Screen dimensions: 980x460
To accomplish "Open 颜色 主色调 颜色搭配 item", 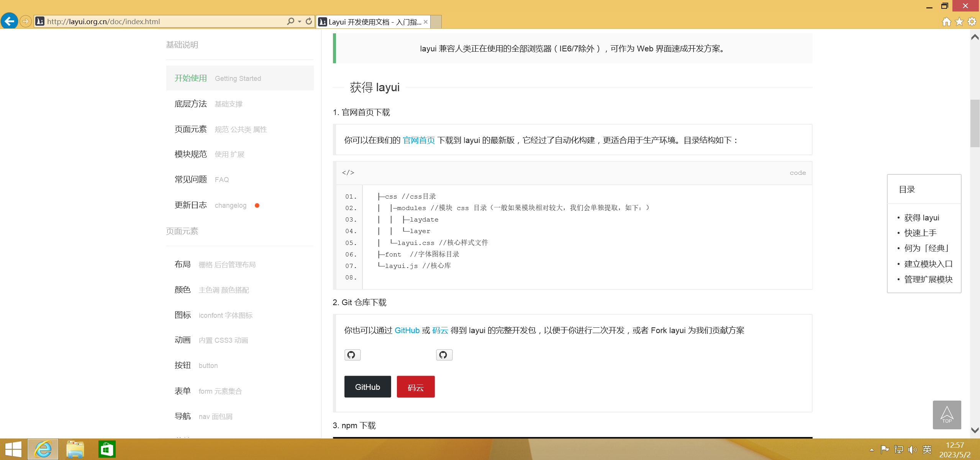I will pos(240,290).
